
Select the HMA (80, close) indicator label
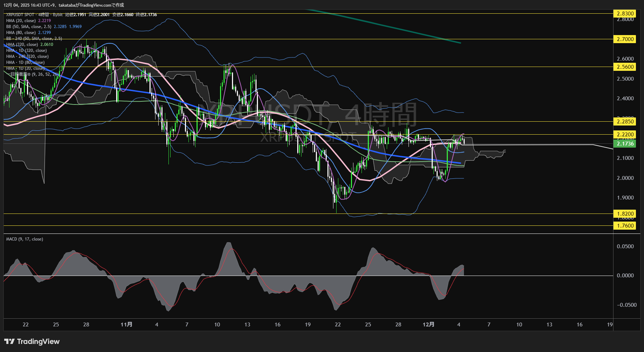[x=21, y=33]
